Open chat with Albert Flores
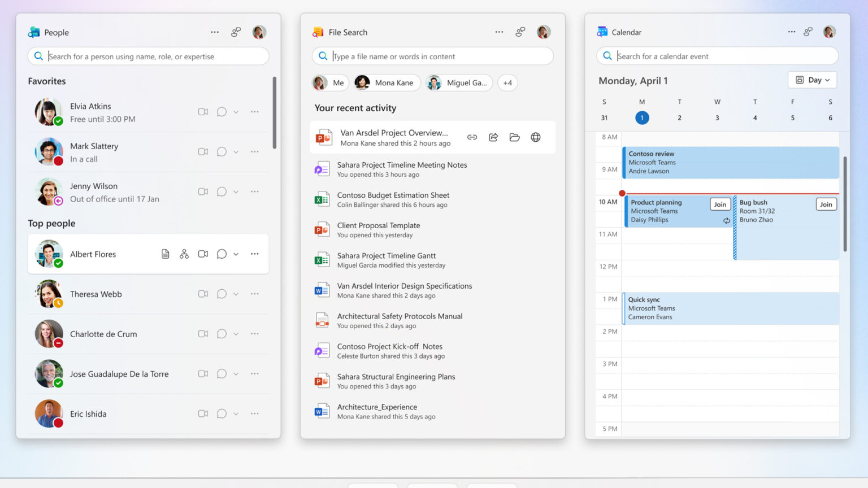This screenshot has height=488, width=868. (222, 254)
